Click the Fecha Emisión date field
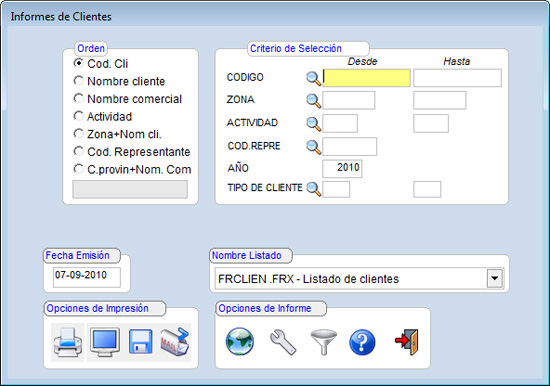550x386 pixels. tap(87, 277)
